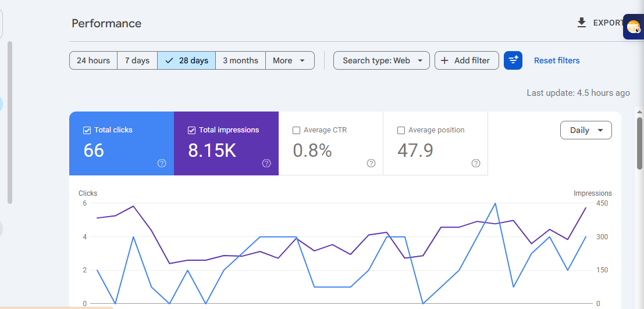Select the 28 days date range

point(187,60)
